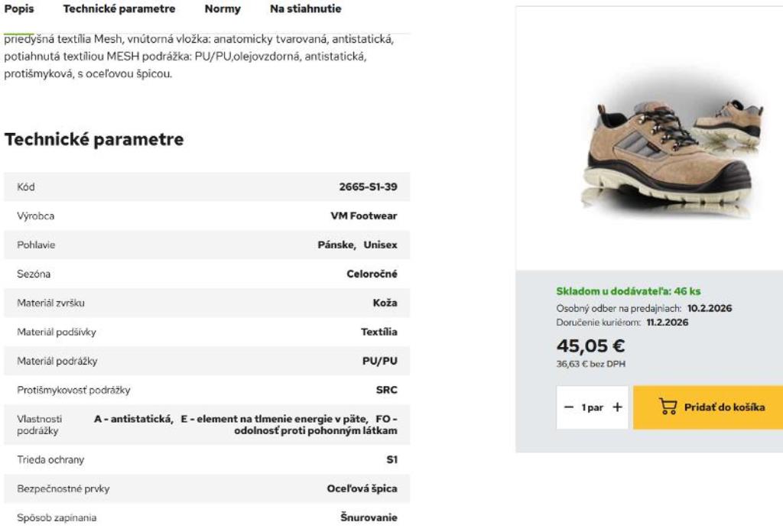Switch to the Technické parametre tab

click(x=119, y=9)
